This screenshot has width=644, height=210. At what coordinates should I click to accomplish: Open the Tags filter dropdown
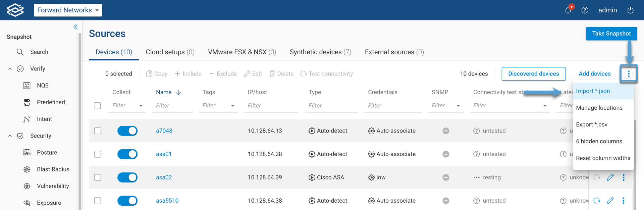pos(233,106)
